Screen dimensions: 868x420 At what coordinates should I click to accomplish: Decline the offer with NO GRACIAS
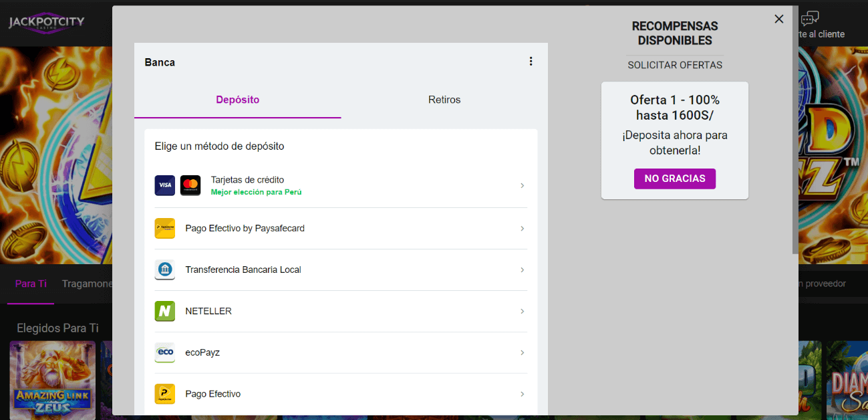coord(674,179)
